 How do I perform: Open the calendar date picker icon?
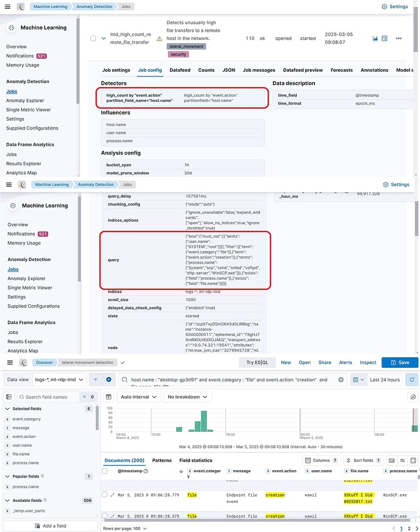pyautogui.click(x=356, y=379)
